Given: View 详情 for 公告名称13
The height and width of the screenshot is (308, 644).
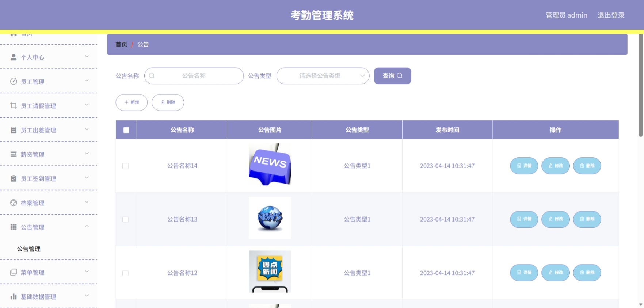Looking at the screenshot, I should (524, 219).
